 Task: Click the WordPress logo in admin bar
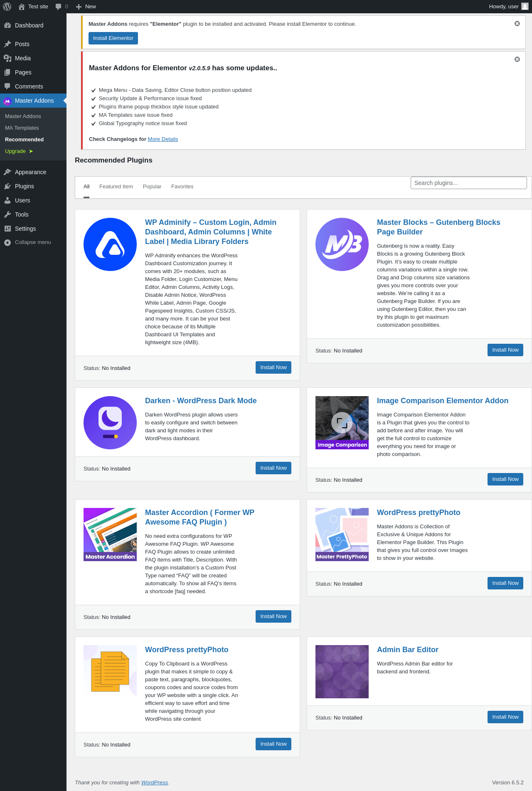(x=7, y=7)
